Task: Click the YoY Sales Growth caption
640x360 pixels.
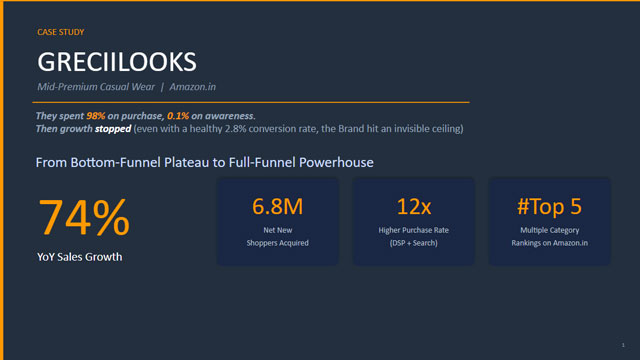Action: coord(80,257)
